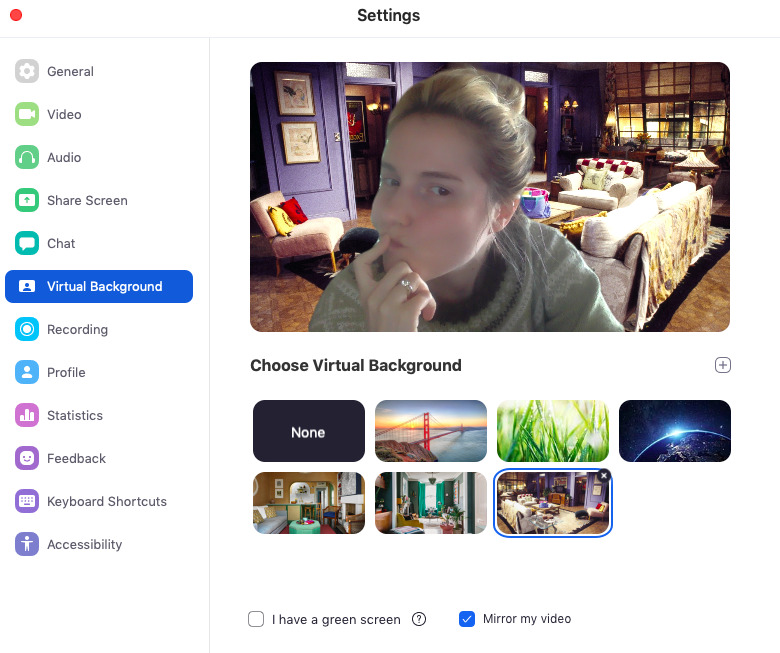Pick the green grass background thumbnail

(x=553, y=432)
